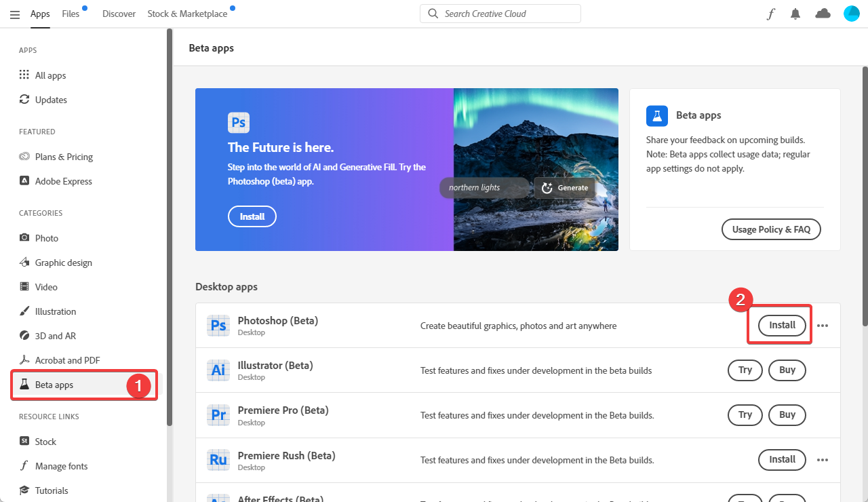Image resolution: width=868 pixels, height=502 pixels.
Task: Click 'Desktop apps' section heading
Action: coord(226,287)
